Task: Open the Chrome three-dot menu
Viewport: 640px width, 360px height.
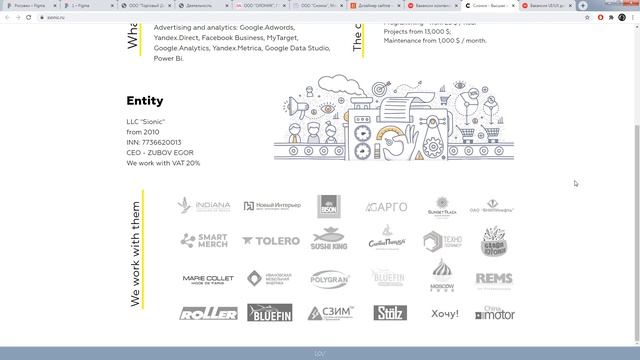Action: [x=633, y=18]
